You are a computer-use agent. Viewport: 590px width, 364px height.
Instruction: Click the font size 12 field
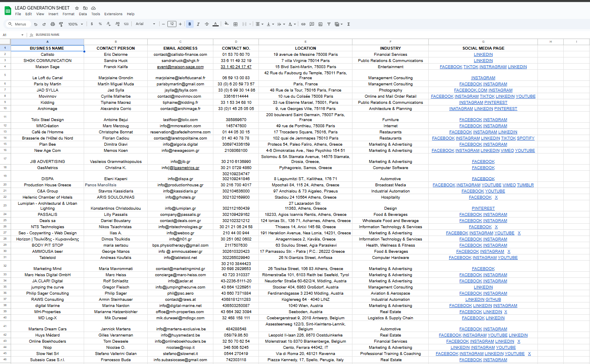pos(172,24)
